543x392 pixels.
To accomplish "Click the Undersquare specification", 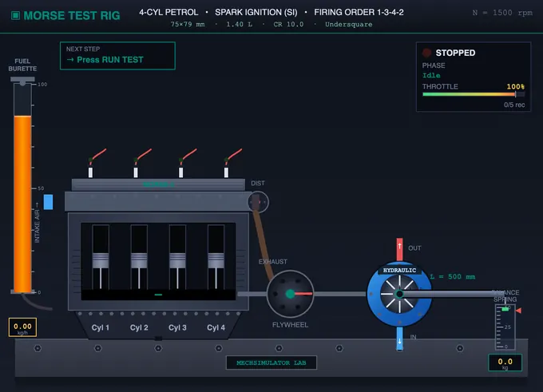I will pyautogui.click(x=349, y=24).
